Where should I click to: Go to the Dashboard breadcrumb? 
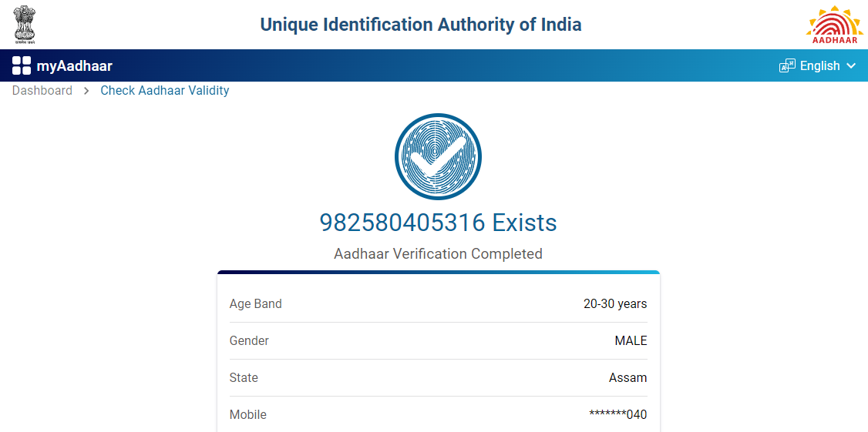point(42,91)
